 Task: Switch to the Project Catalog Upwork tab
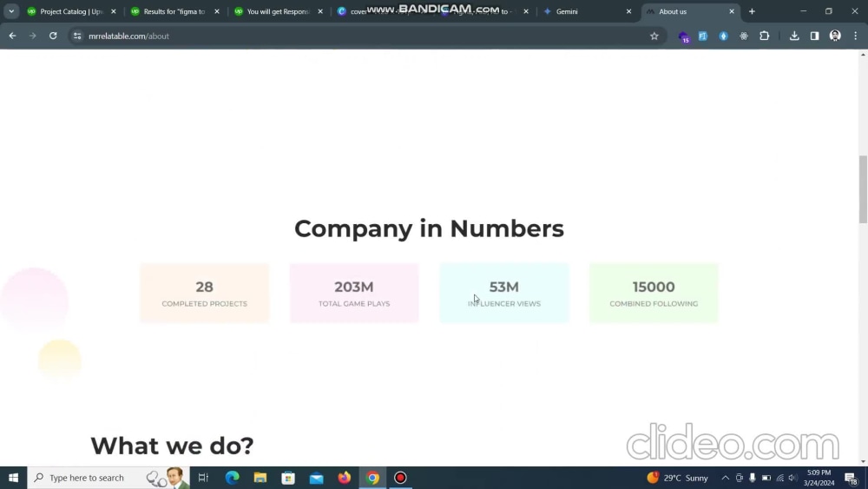click(x=71, y=11)
